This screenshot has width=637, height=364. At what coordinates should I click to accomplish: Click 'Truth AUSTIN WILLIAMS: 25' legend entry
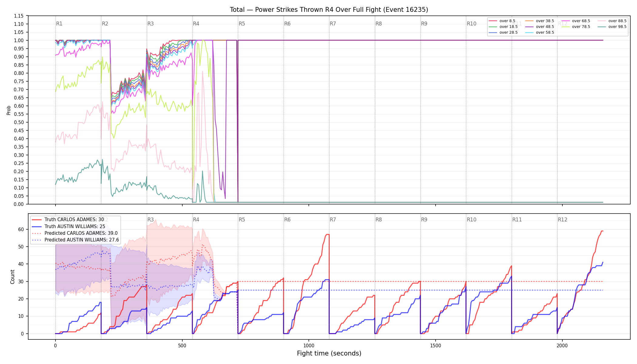69,226
